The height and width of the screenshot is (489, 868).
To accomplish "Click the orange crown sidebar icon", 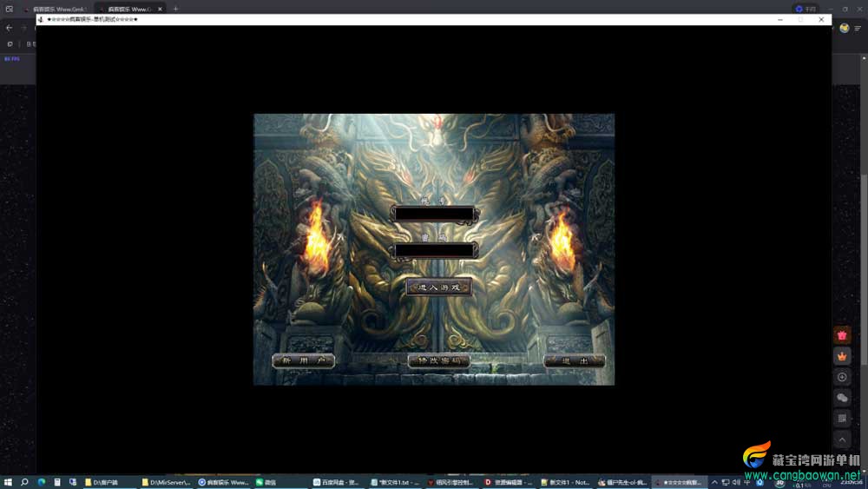I will [842, 356].
